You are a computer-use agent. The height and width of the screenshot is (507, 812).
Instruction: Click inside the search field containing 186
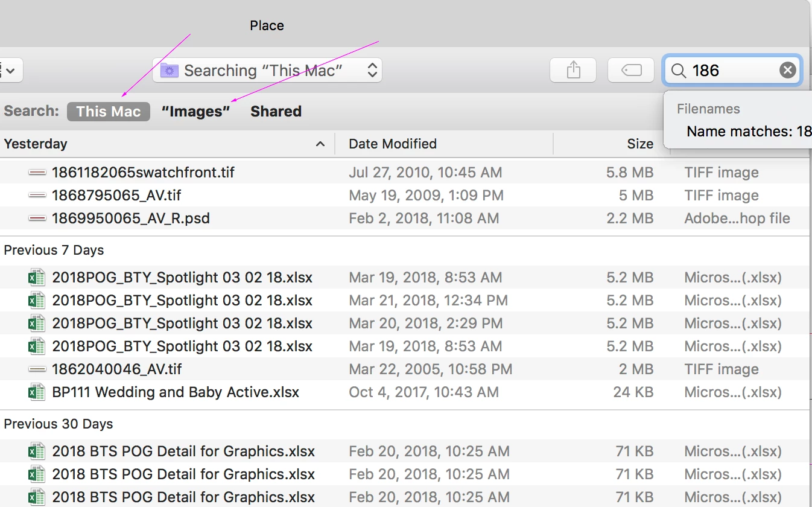(x=730, y=71)
